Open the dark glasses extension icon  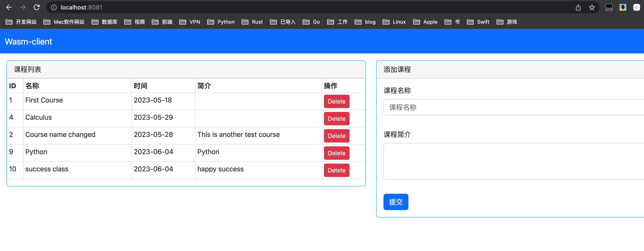click(609, 8)
